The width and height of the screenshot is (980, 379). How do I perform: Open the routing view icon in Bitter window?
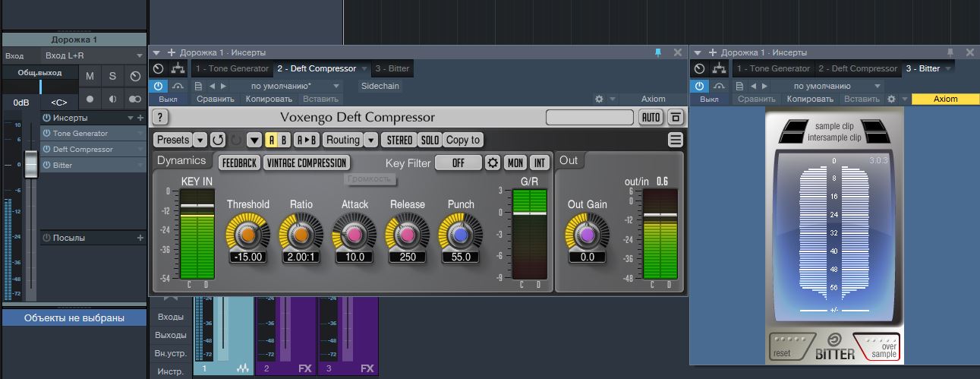click(x=720, y=68)
